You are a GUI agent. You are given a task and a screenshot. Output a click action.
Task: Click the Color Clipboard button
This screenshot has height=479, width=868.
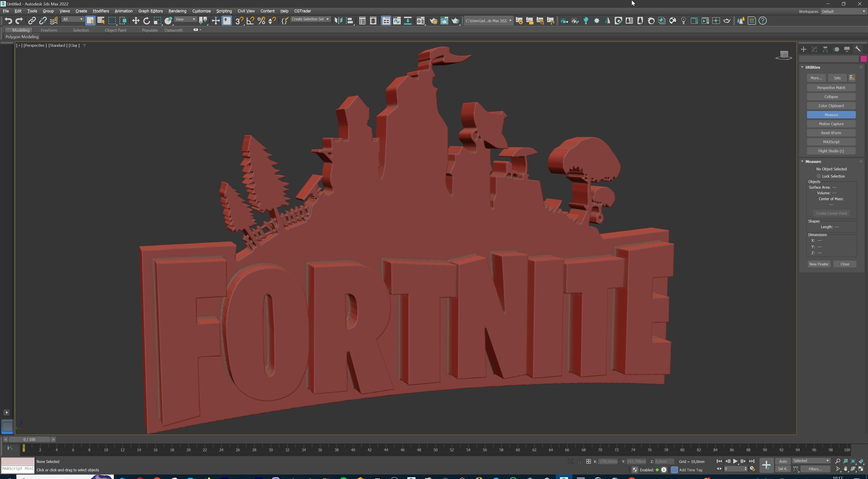tap(831, 106)
